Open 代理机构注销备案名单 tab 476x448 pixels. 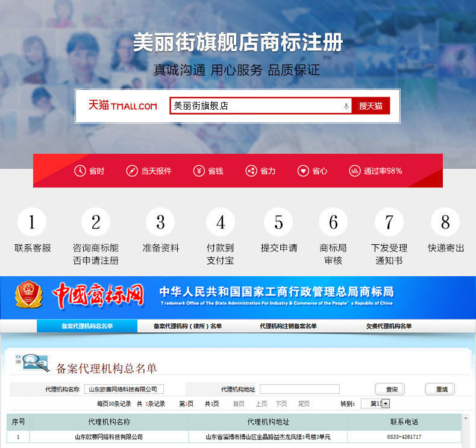[288, 326]
